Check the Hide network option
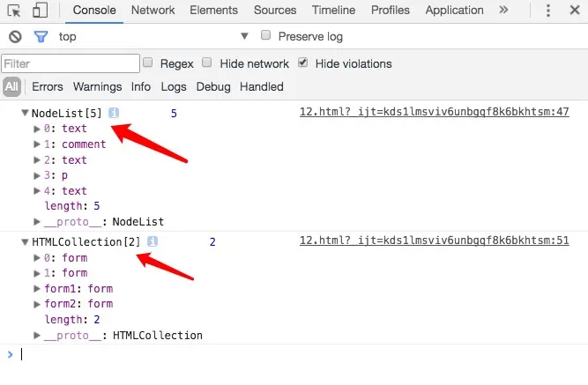The image size is (588, 385). 206,63
